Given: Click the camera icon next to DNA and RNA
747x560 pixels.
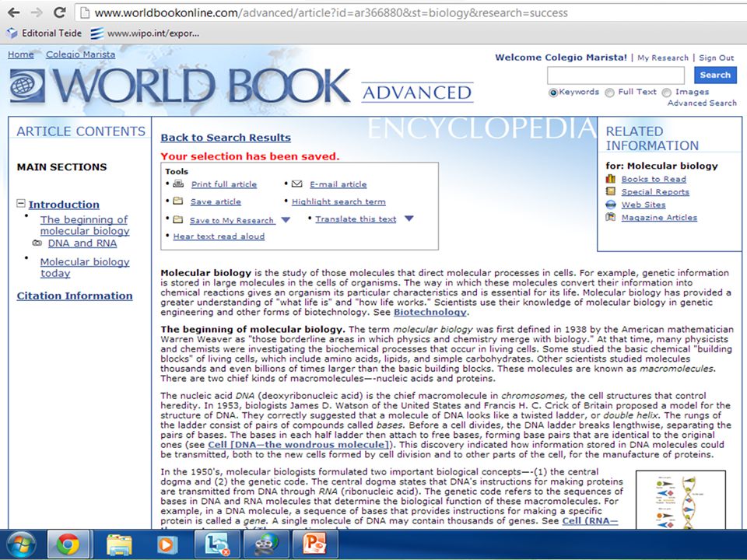Looking at the screenshot, I should pyautogui.click(x=37, y=243).
